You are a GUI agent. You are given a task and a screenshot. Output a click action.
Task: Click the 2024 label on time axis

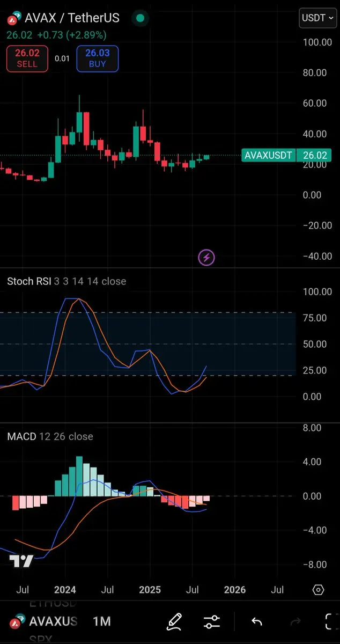[x=65, y=590]
